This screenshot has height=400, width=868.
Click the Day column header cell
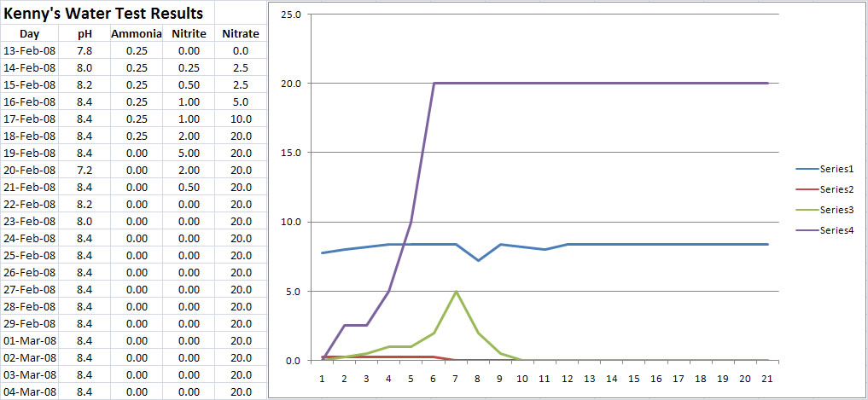pyautogui.click(x=30, y=34)
